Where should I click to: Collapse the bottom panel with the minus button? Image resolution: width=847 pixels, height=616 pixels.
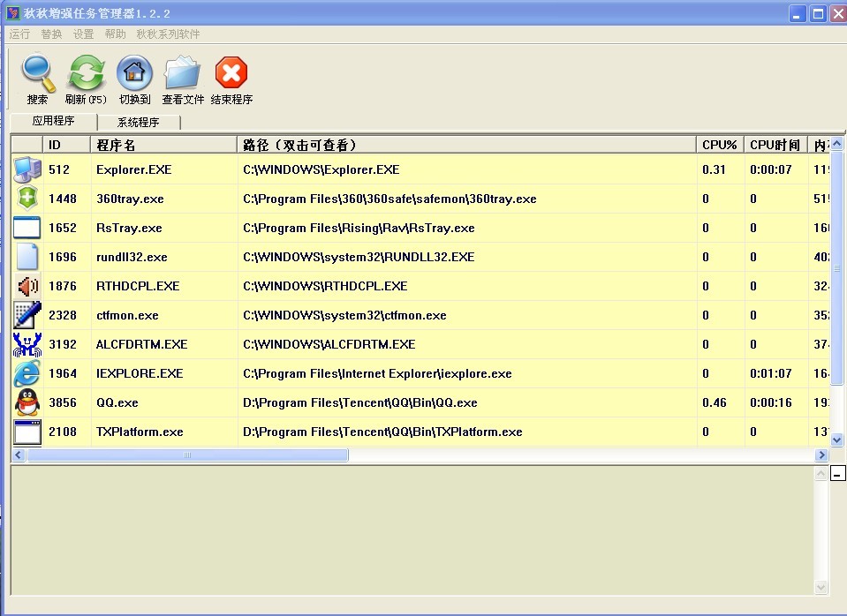(x=837, y=474)
